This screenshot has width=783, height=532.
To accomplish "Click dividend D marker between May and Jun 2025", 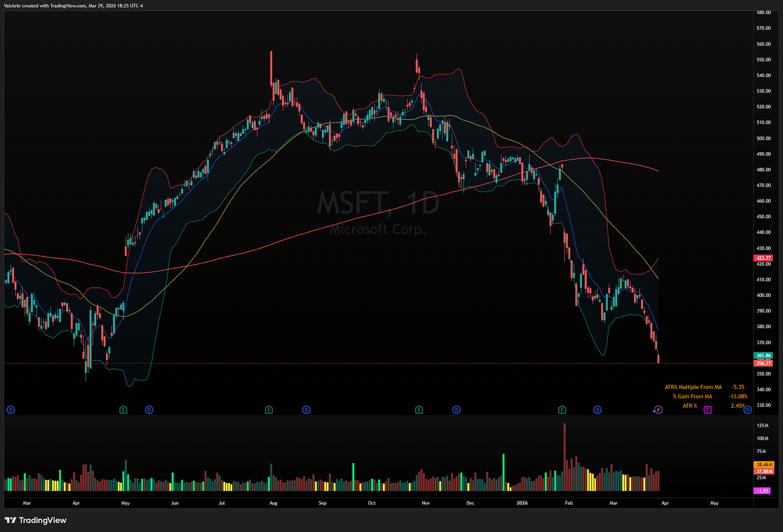I will click(149, 410).
